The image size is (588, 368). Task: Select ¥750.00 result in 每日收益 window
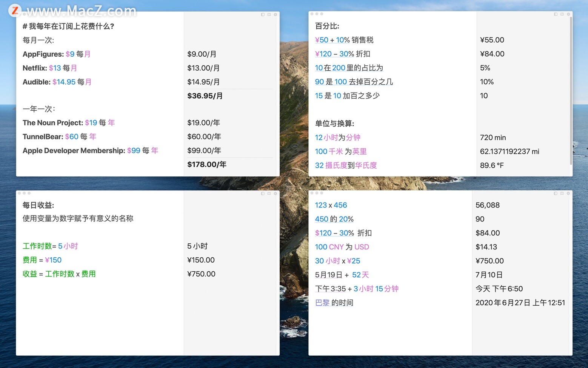[x=201, y=274]
